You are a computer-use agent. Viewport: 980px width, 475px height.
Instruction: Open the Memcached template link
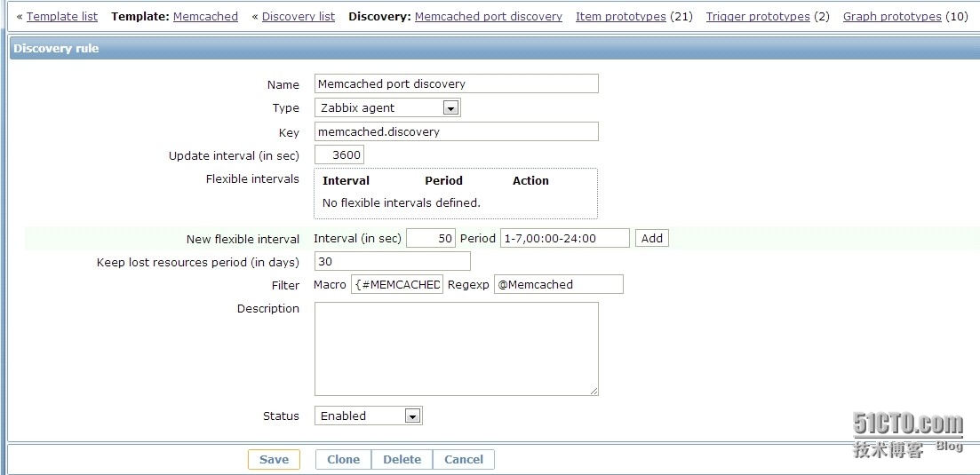[x=205, y=16]
